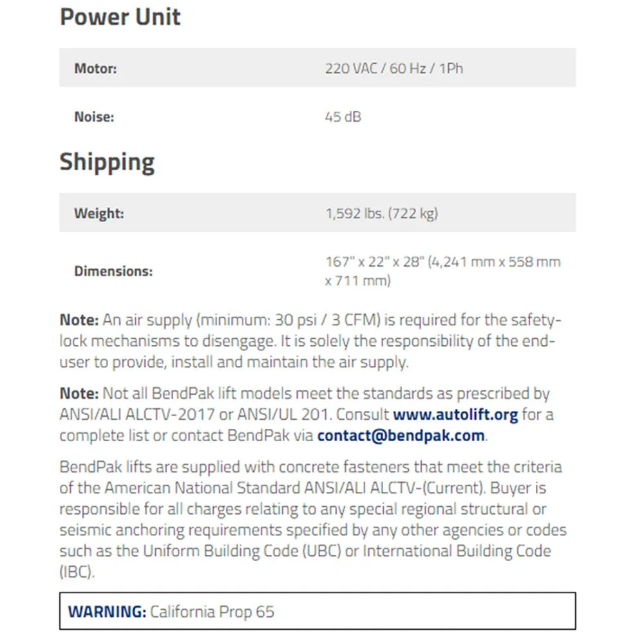This screenshot has height=644, width=644.
Task: Click the concrete fasteners paragraph
Action: (x=313, y=519)
